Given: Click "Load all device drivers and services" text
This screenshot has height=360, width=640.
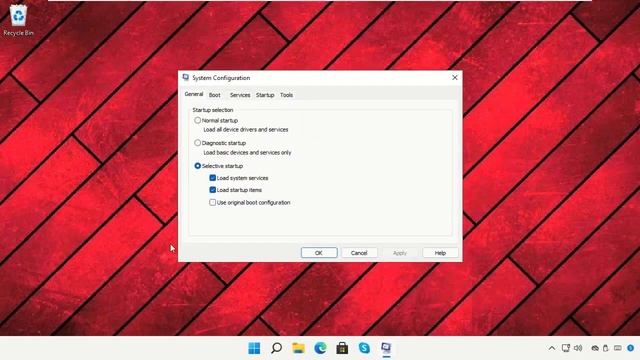Looking at the screenshot, I should pos(246,129).
